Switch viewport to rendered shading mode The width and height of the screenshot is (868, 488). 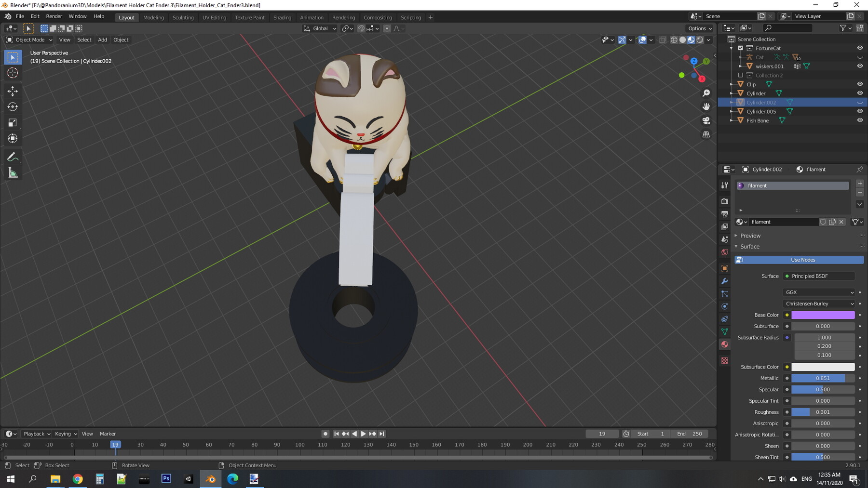tap(699, 40)
